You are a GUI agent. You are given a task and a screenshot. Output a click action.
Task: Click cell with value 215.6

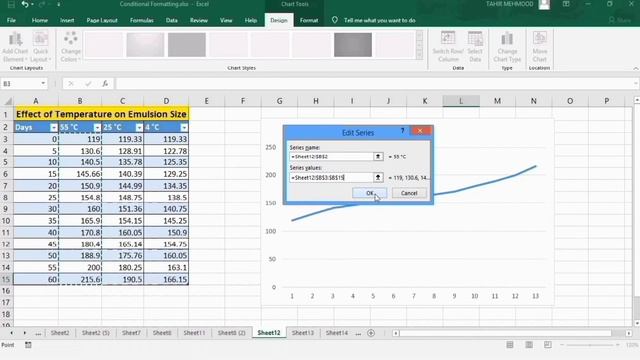80,279
